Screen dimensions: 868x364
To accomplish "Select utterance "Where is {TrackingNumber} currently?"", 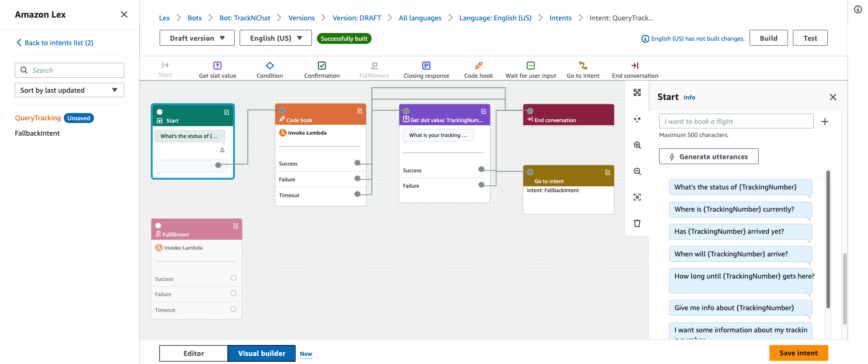I will click(x=741, y=209).
